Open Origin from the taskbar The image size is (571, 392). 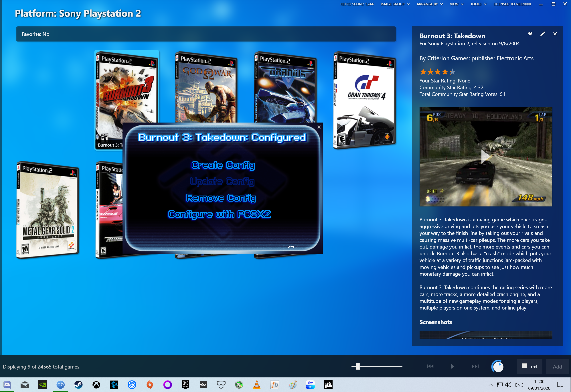click(150, 385)
